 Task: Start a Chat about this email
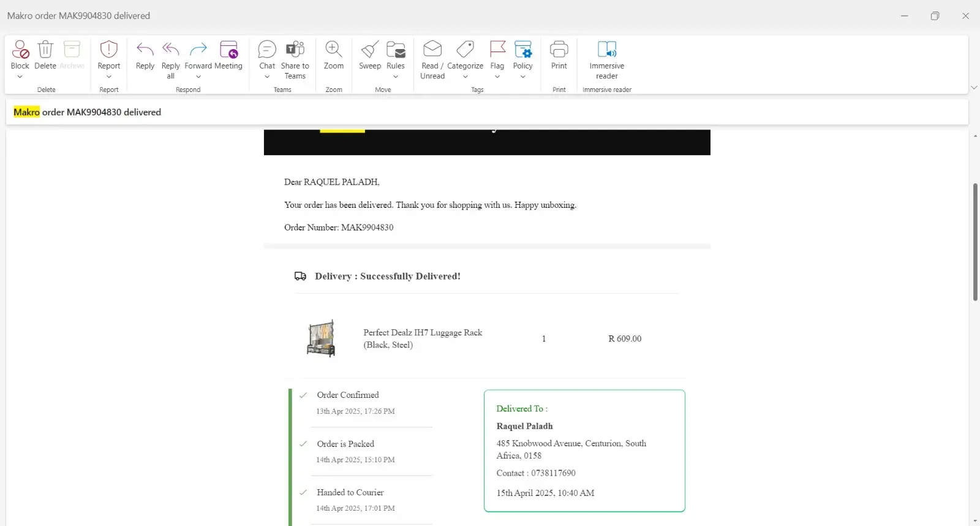267,50
